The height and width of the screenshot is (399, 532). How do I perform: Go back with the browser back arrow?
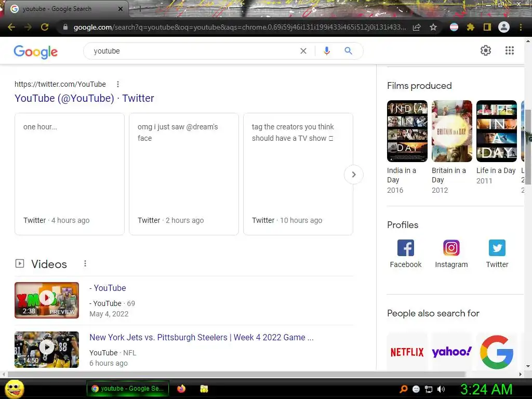(11, 27)
